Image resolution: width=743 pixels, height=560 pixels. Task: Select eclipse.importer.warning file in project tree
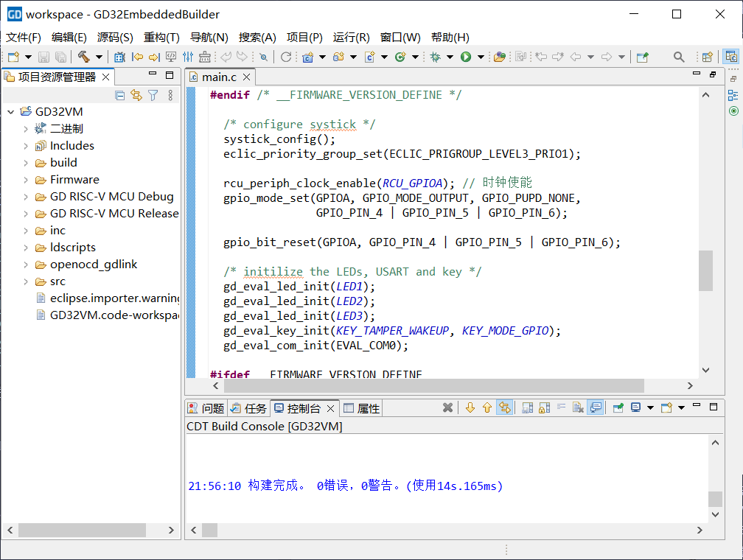pyautogui.click(x=114, y=298)
